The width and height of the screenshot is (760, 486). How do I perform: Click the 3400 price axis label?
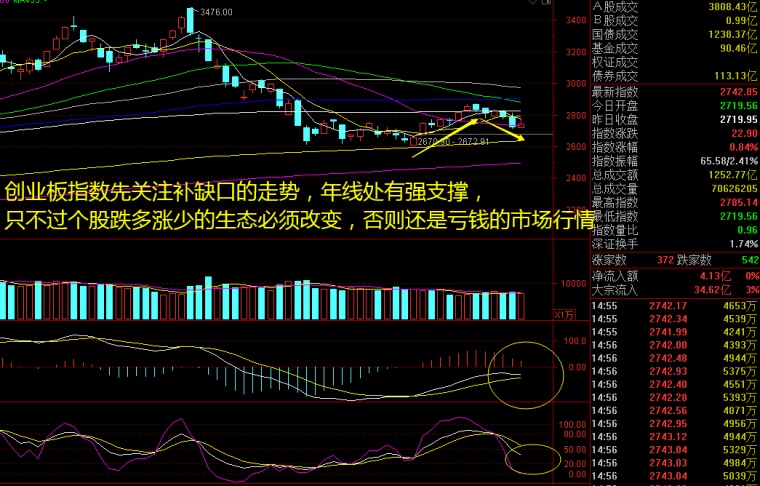pos(576,20)
